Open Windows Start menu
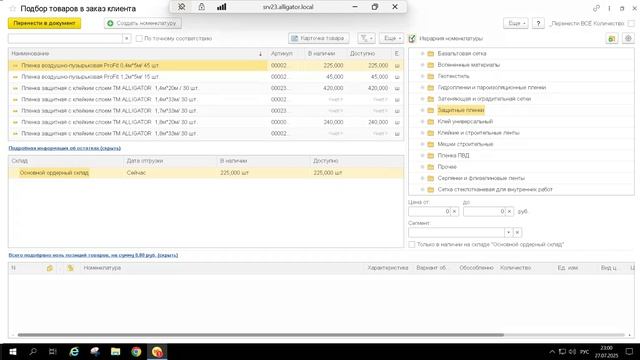640x360 pixels. click(13, 352)
